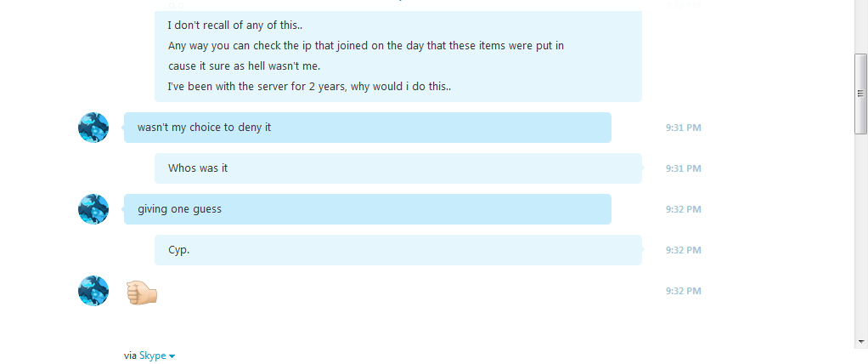Click timestamp next to "wasn't my choice" message
This screenshot has width=868, height=364.
683,128
